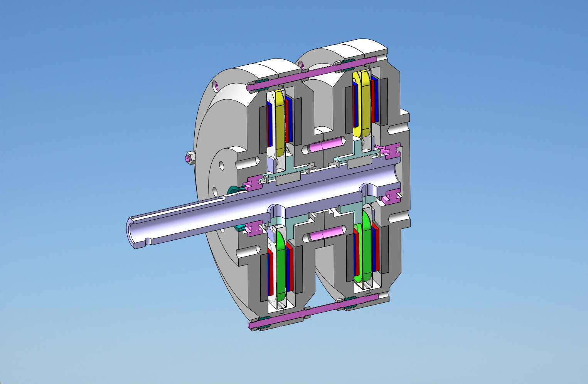Select the yellow coil in the upper-left stator
The height and width of the screenshot is (384, 588).
pyautogui.click(x=280, y=119)
